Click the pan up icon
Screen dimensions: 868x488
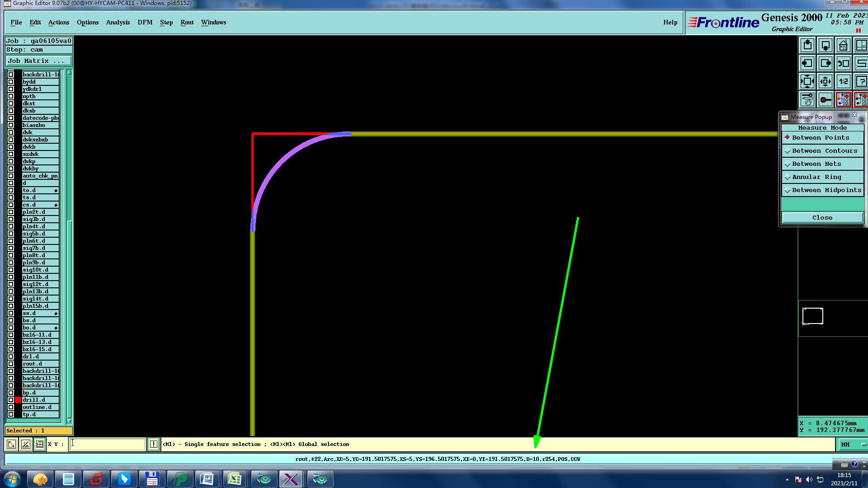[807, 46]
